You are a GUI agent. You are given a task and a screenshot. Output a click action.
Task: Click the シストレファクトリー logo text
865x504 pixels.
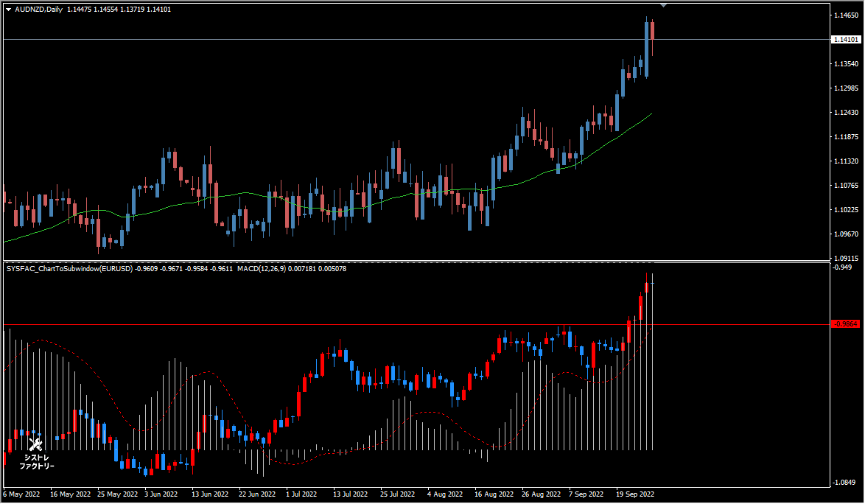pos(36,462)
